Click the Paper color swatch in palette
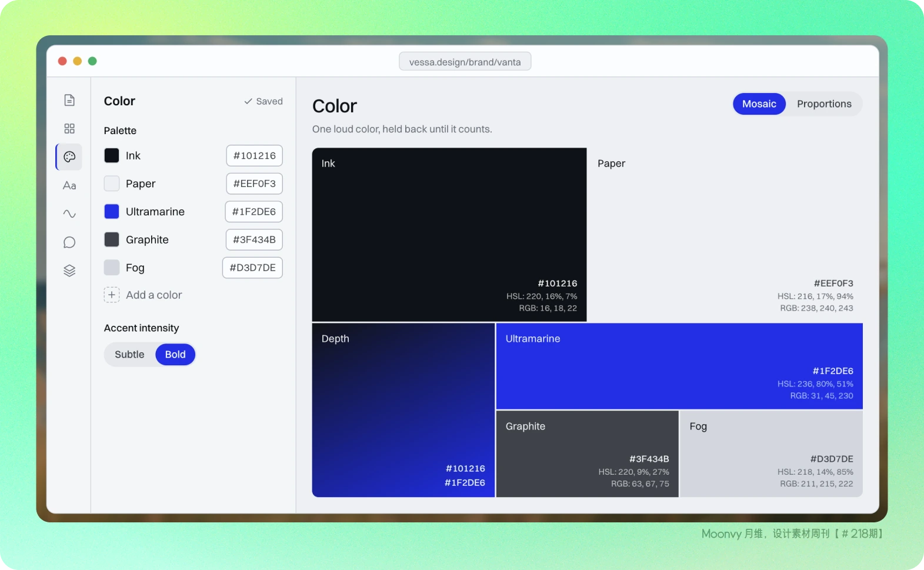Screen dimensions: 924x570 [x=112, y=184]
